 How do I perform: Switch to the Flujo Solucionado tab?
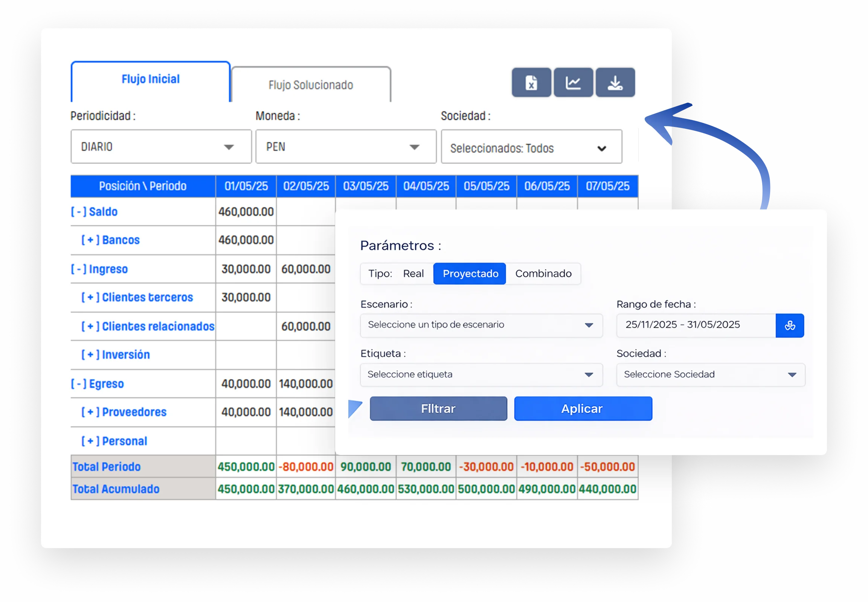[x=311, y=85]
